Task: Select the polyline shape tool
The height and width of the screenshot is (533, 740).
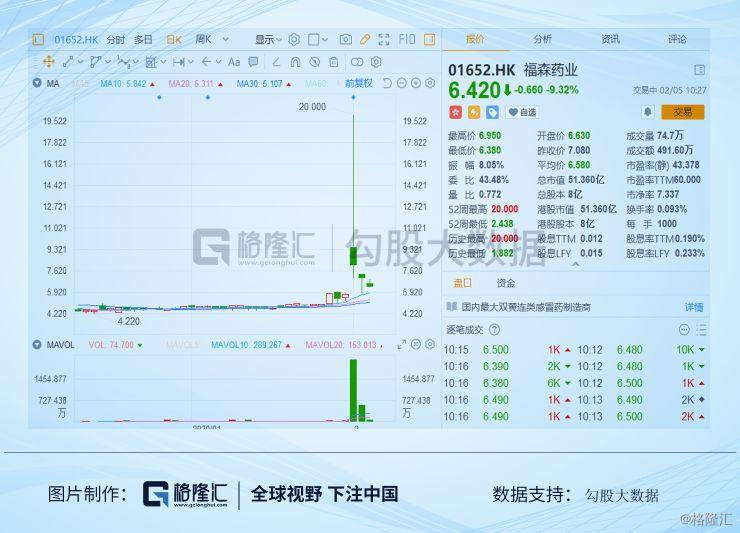Action: pyautogui.click(x=95, y=61)
